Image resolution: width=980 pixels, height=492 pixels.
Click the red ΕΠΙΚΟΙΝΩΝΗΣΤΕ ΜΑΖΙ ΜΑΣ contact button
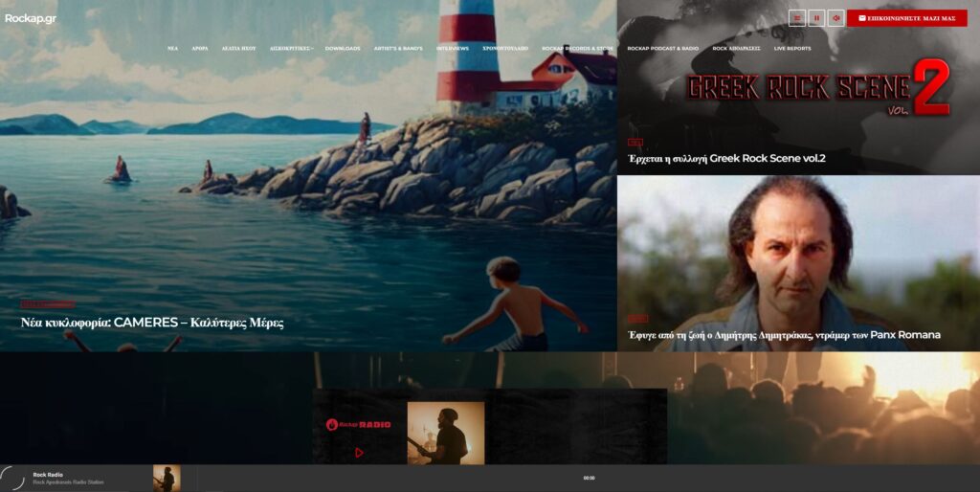pyautogui.click(x=907, y=18)
